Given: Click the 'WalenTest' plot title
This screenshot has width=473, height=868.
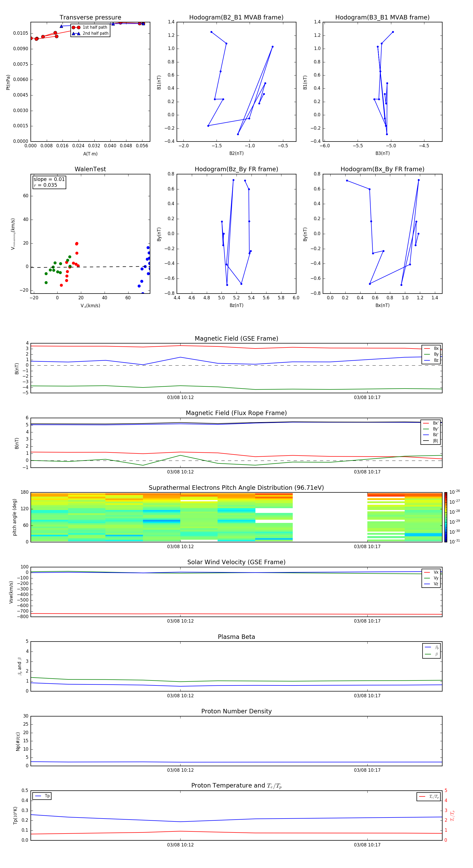Looking at the screenshot, I should click(x=90, y=169).
